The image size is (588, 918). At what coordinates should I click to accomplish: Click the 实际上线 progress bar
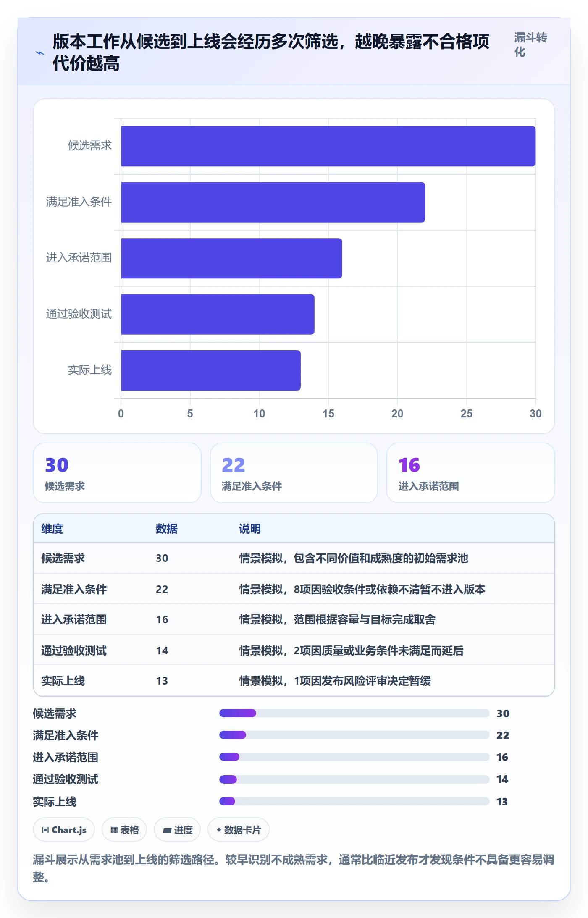[354, 801]
